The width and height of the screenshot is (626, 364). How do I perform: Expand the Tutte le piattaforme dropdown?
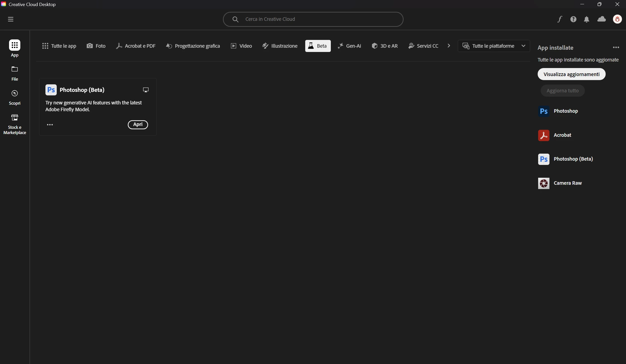[494, 46]
